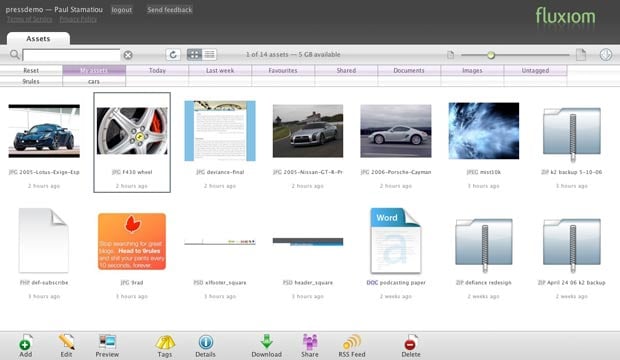Open the RSS Feed icon
620x360 pixels.
352,342
